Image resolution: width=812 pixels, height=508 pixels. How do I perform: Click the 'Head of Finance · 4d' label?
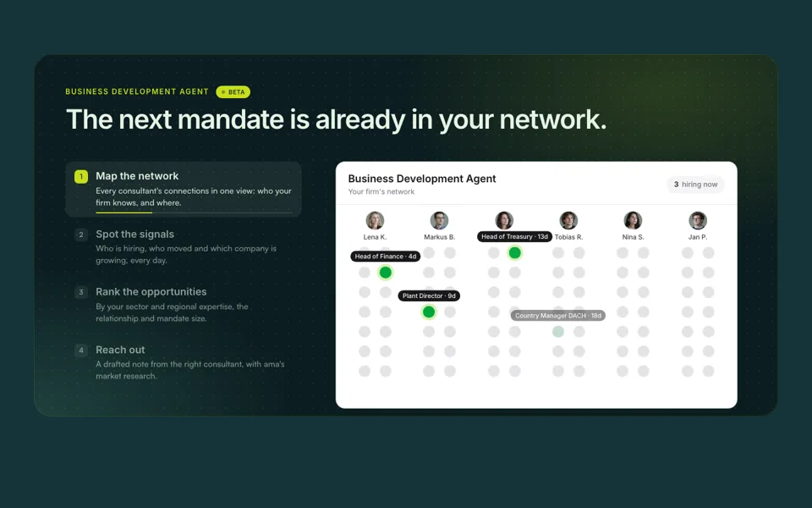[x=386, y=256]
